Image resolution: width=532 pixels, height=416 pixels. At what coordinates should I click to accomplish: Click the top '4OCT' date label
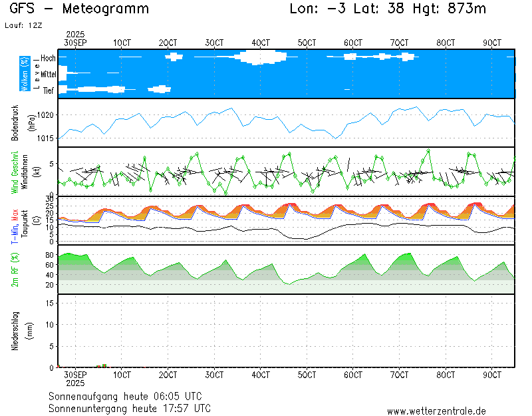pos(261,43)
